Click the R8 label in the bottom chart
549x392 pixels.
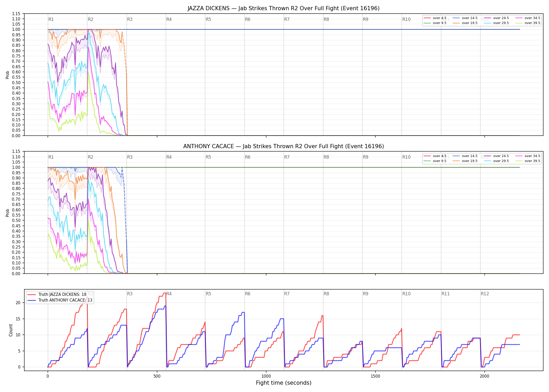[x=326, y=294]
